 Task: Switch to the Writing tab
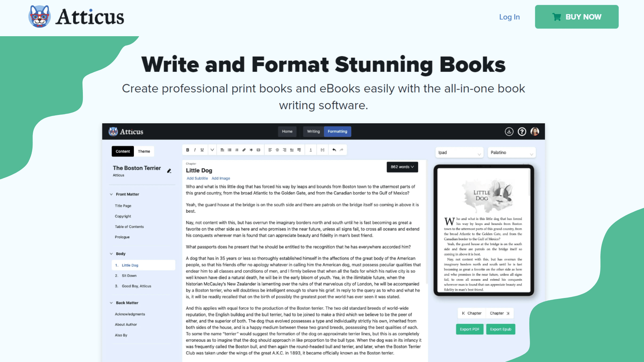[x=313, y=131]
